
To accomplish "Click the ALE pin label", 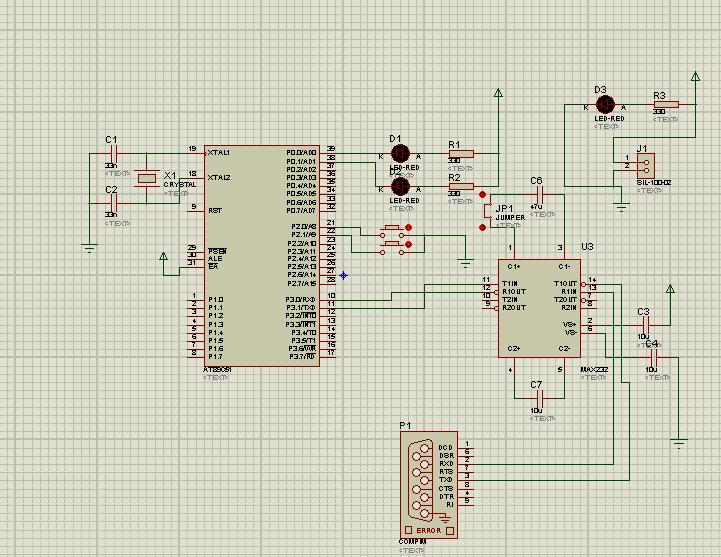I will click(x=215, y=259).
